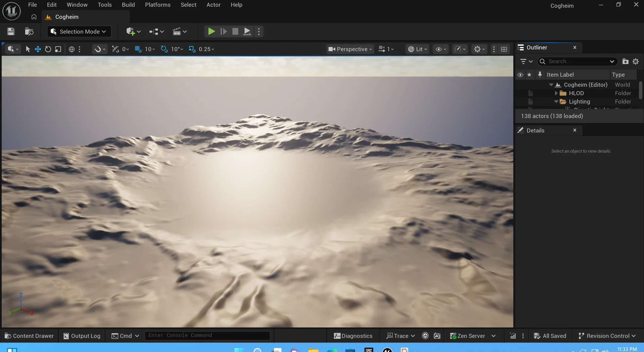Viewport: 644px width, 352px height.
Task: Click the Diagnostics button
Action: (353, 336)
